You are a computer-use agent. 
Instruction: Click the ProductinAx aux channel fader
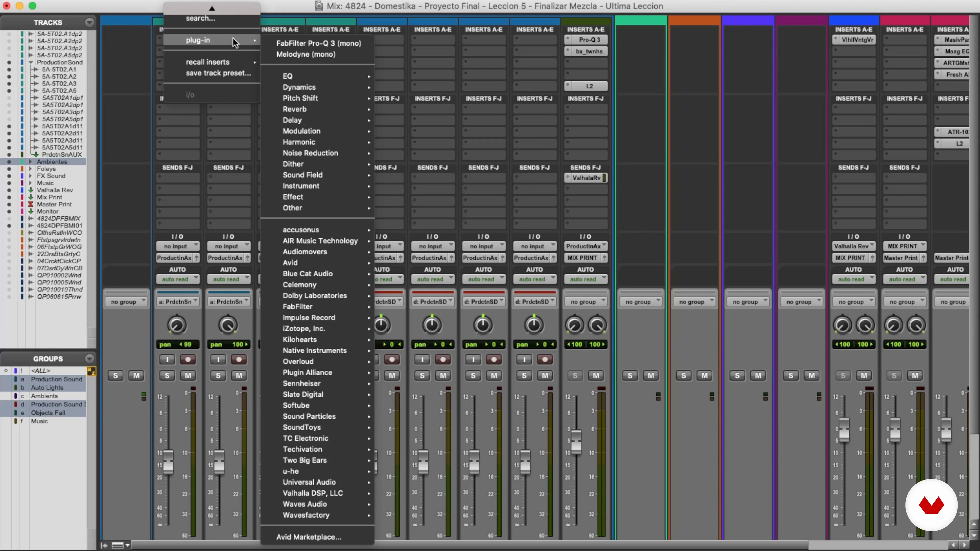pos(576,442)
